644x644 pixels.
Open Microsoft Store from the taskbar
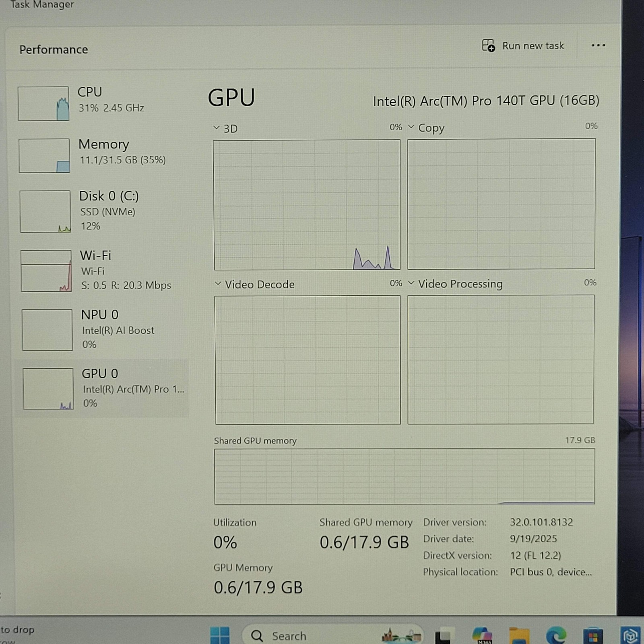[593, 636]
